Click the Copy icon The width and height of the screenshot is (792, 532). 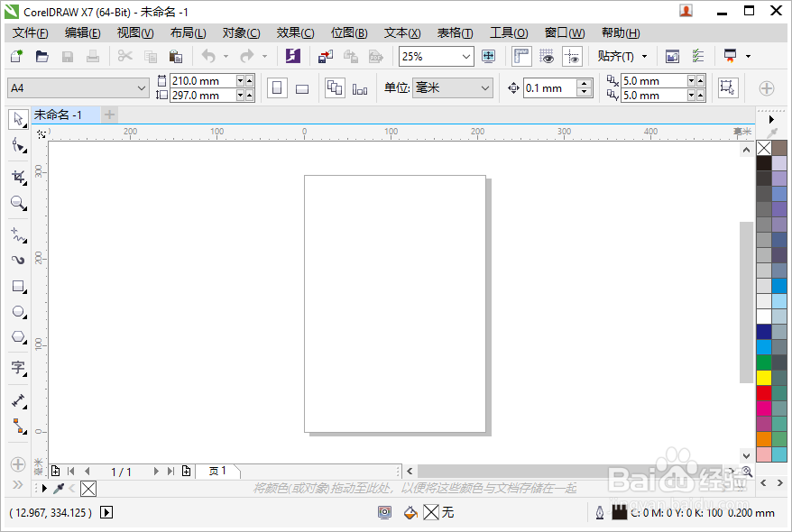(x=150, y=56)
